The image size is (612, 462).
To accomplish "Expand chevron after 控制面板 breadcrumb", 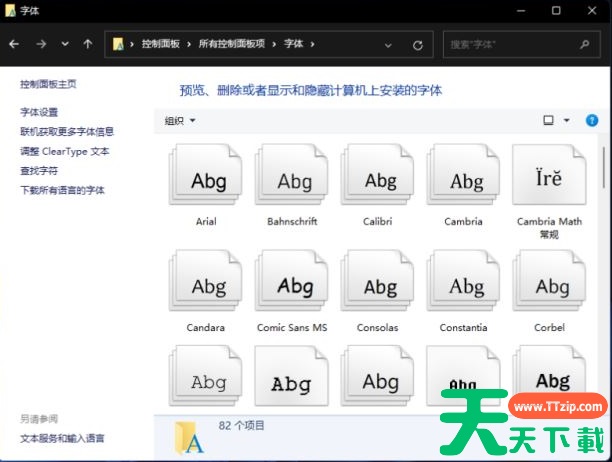I will coord(189,44).
